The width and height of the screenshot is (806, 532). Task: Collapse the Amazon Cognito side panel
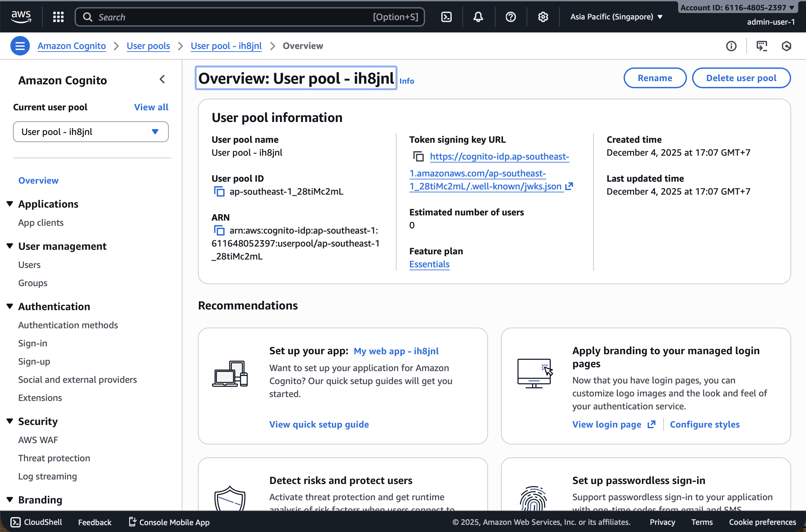[162, 80]
